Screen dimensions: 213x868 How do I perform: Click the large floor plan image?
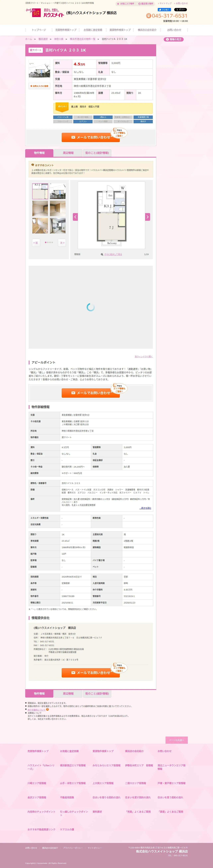pos(111,215)
